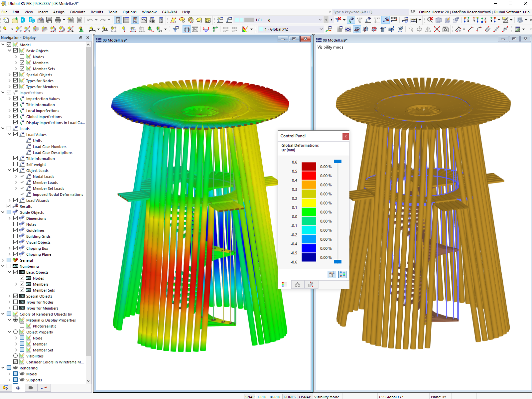Toggle GRID in the status bar
The width and height of the screenshot is (532, 399).
click(262, 397)
